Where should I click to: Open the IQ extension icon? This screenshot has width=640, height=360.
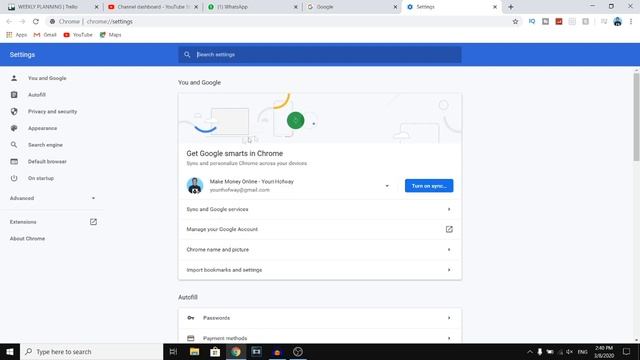[531, 21]
